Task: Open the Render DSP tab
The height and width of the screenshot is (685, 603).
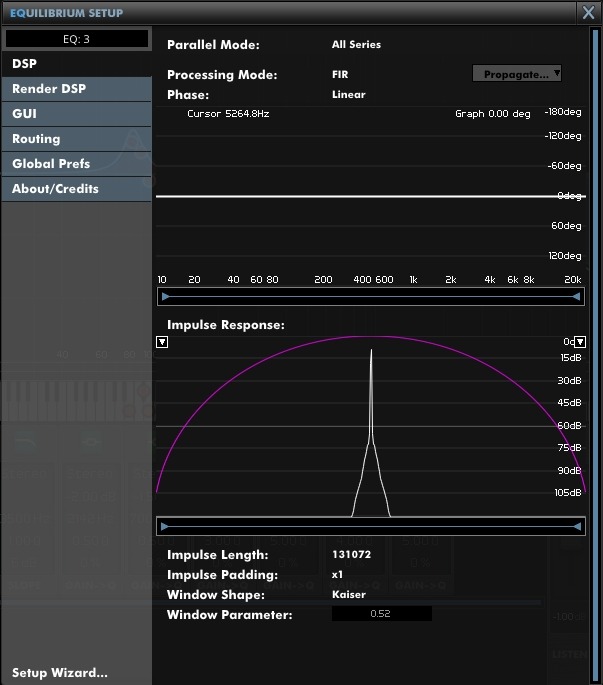Action: click(76, 89)
